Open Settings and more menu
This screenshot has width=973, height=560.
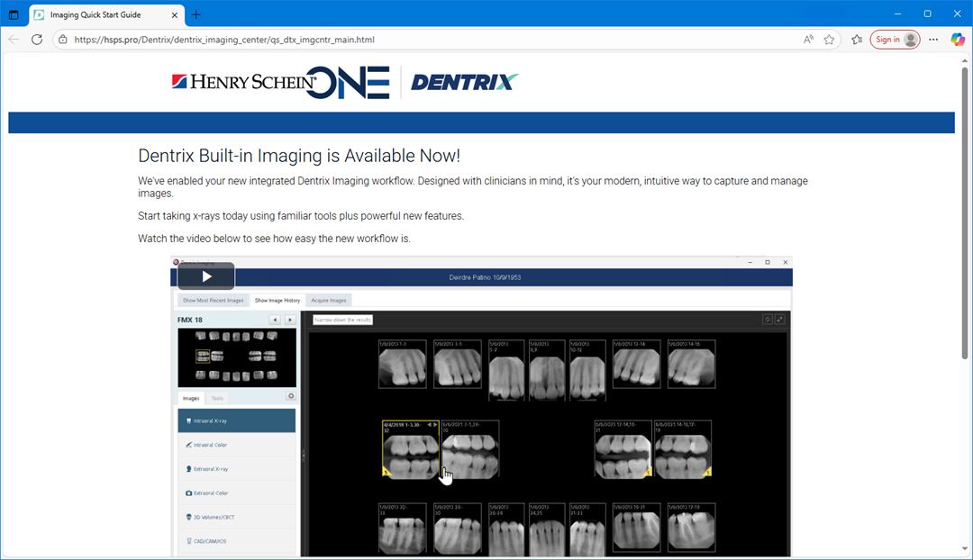933,39
